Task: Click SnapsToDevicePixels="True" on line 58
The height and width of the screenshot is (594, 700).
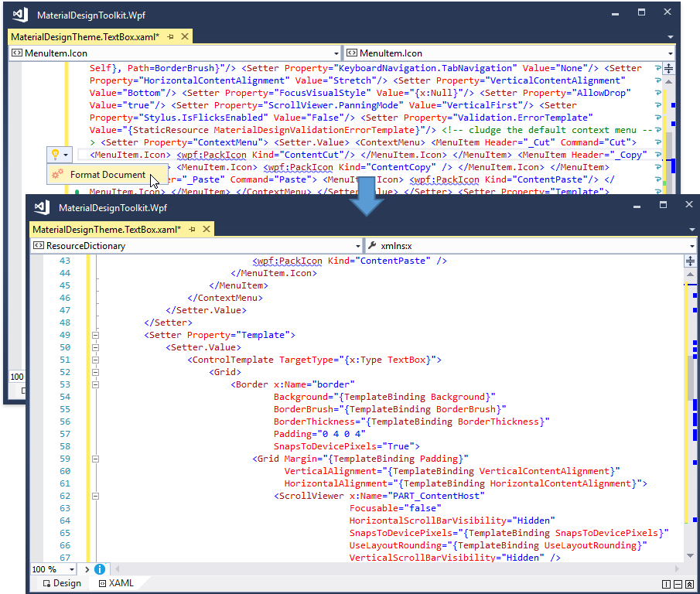Action: point(343,446)
